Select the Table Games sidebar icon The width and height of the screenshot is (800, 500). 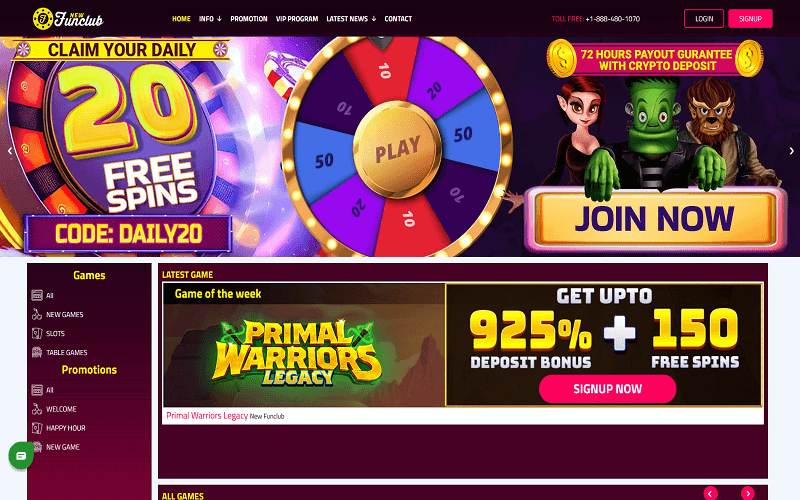click(37, 352)
